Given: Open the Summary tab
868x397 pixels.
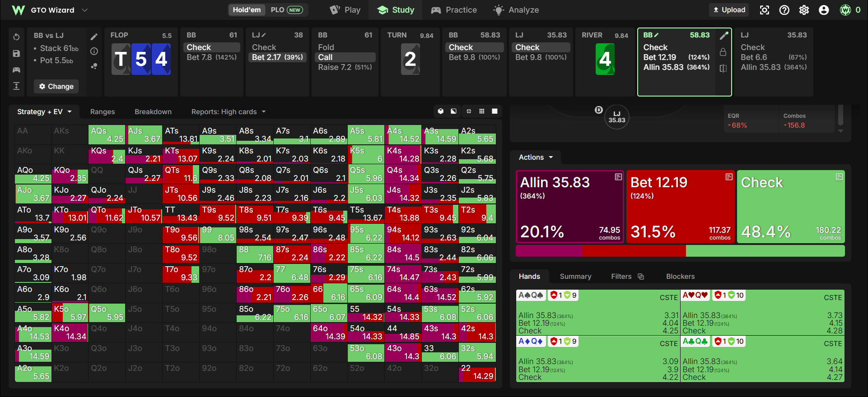Looking at the screenshot, I should point(575,276).
